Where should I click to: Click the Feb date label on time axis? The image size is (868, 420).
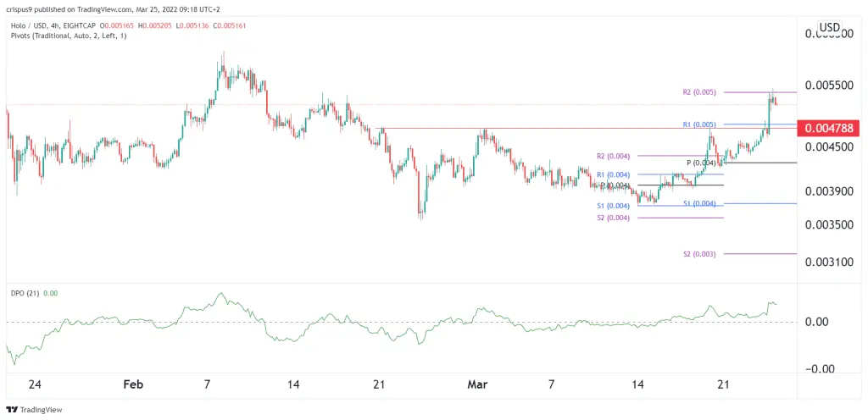135,384
